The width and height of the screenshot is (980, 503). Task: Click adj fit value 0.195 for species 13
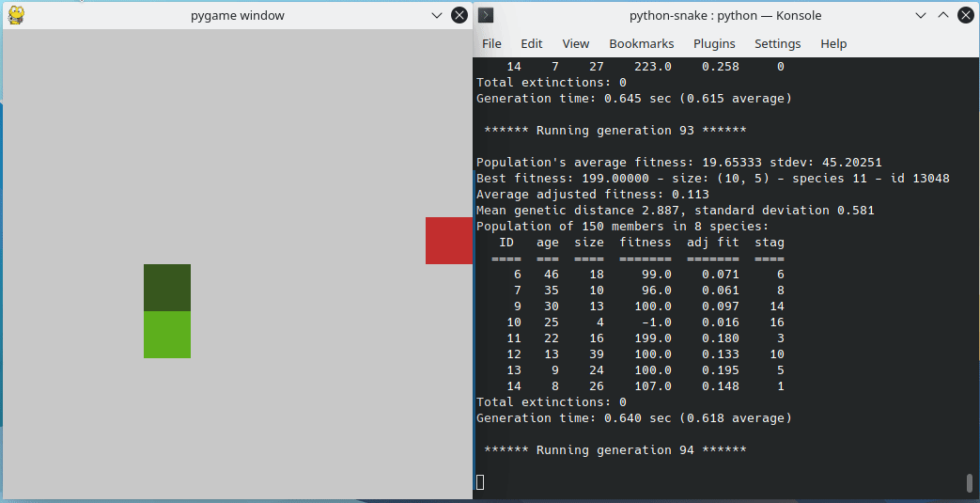720,369
